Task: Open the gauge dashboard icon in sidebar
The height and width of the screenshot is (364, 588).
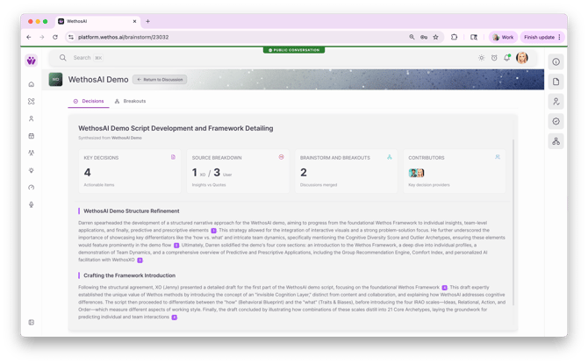Action: (x=32, y=188)
